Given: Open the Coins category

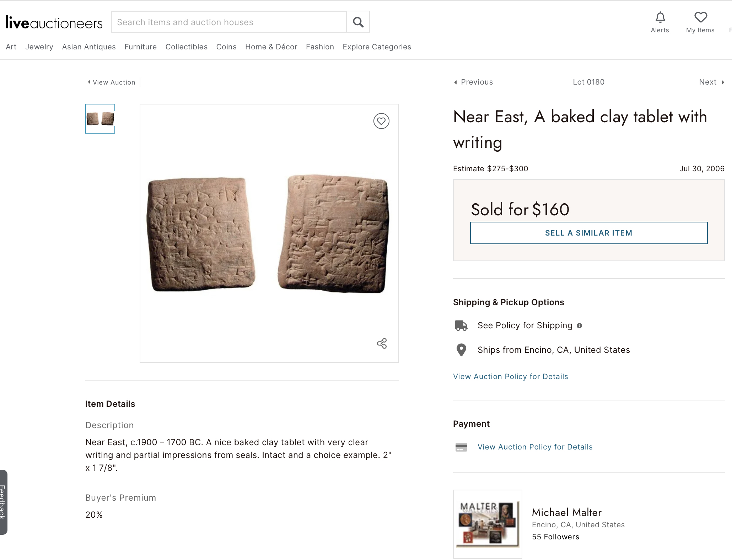Looking at the screenshot, I should point(226,47).
